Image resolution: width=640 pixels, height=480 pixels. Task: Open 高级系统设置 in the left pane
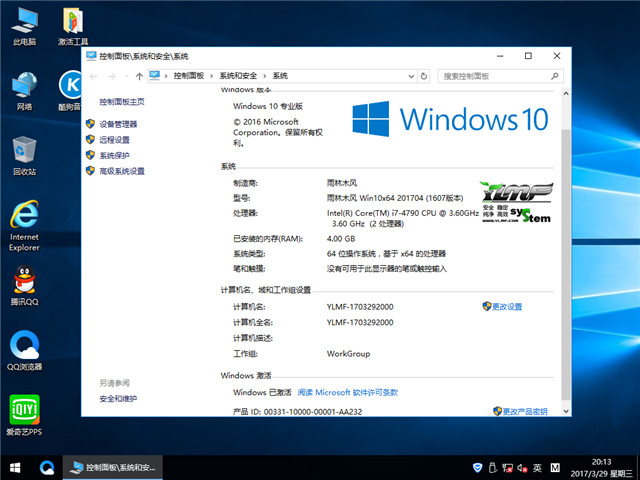122,171
